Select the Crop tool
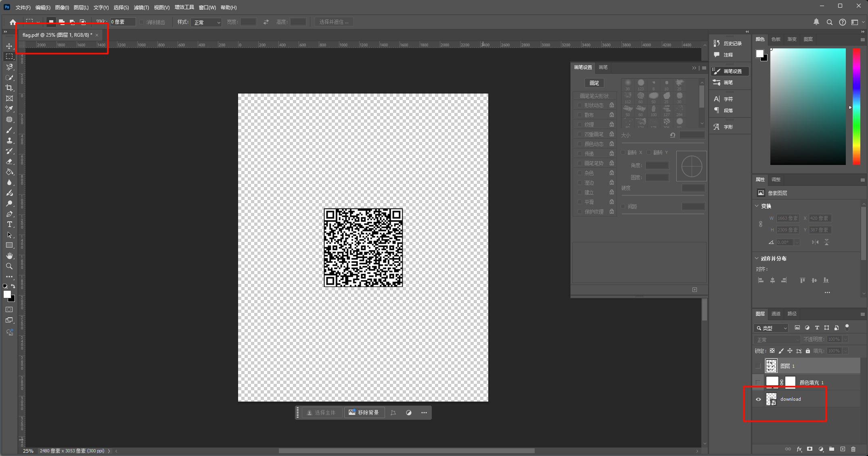 pos(9,88)
